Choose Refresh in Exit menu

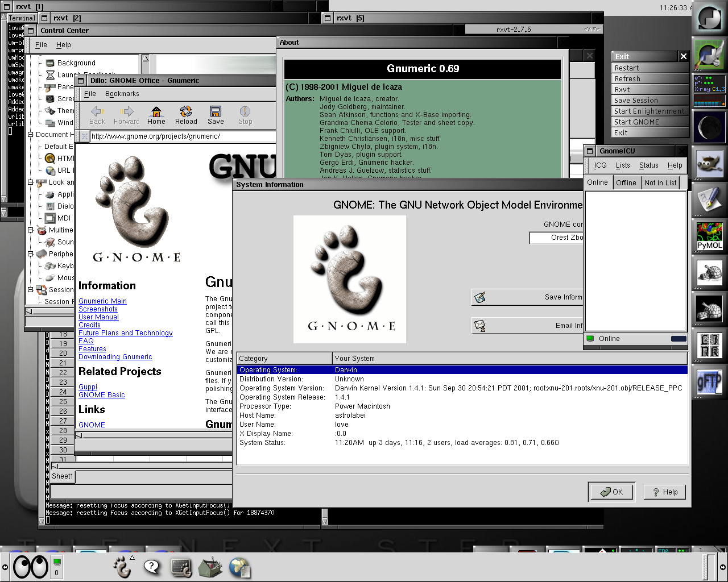coord(650,79)
